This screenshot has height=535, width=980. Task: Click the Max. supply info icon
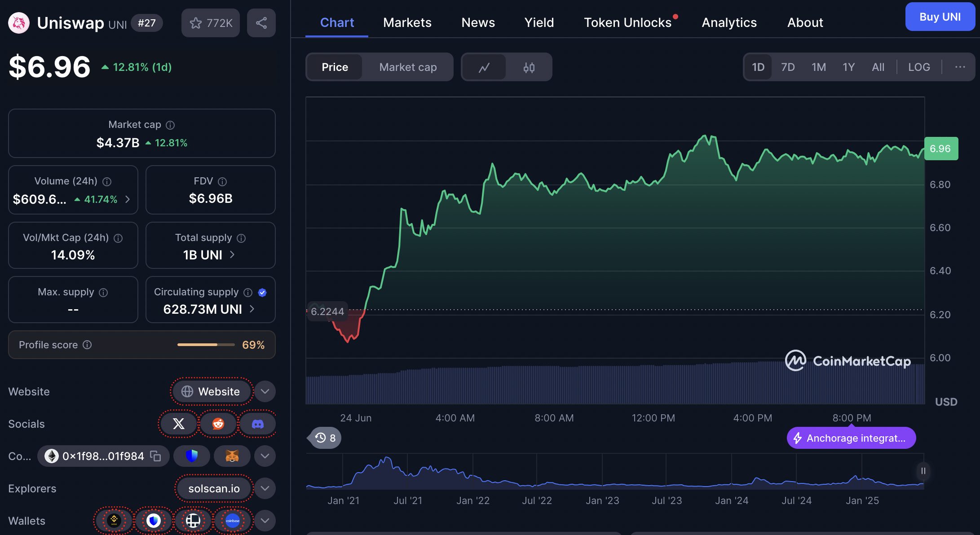click(x=103, y=292)
